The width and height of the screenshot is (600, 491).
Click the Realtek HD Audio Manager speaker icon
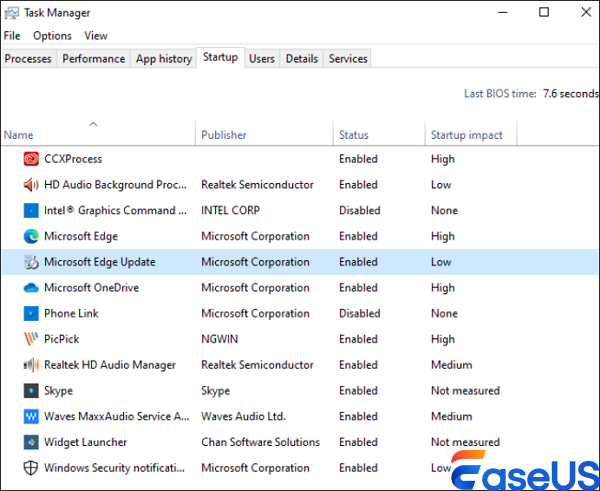(x=30, y=366)
